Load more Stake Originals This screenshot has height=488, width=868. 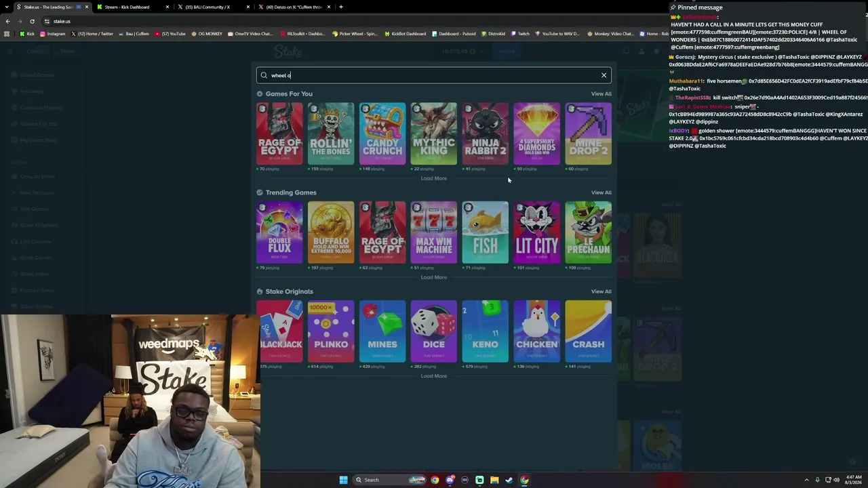pyautogui.click(x=434, y=376)
